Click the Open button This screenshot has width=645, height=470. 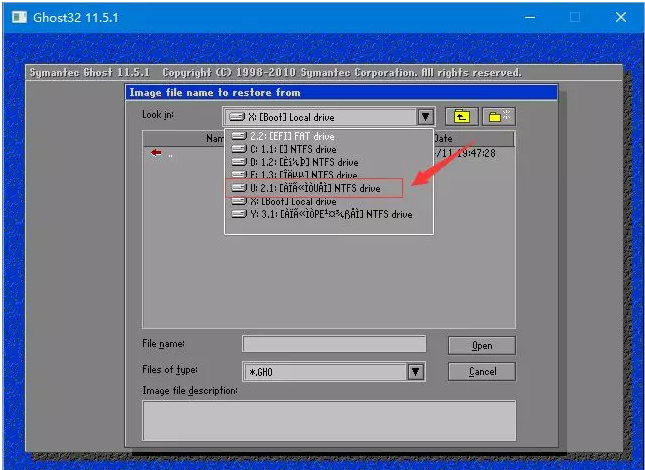482,345
